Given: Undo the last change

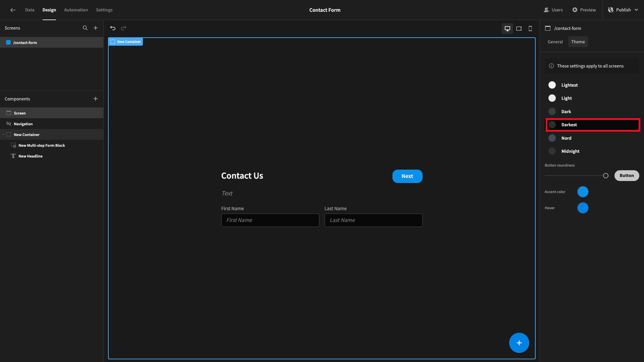Looking at the screenshot, I should [113, 28].
